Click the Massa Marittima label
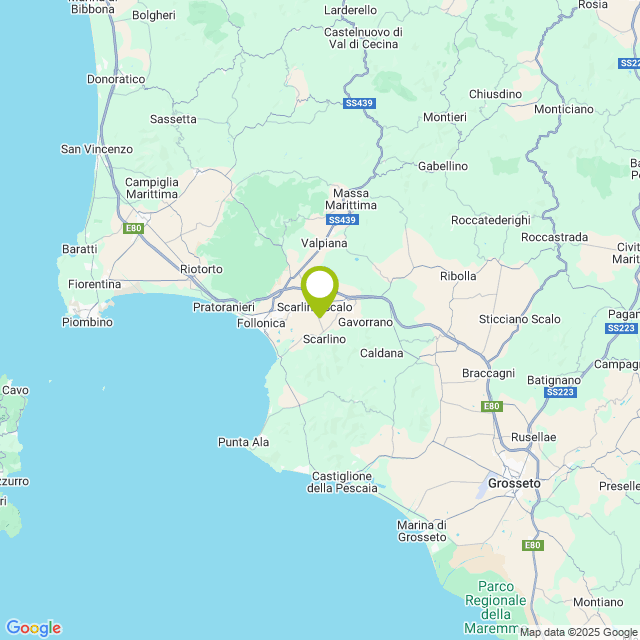This screenshot has height=640, width=640. [351, 199]
